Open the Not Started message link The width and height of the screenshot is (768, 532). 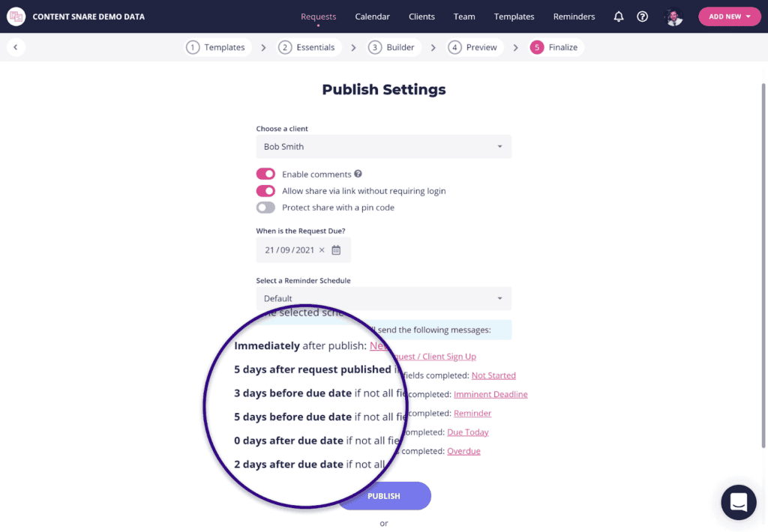(493, 375)
